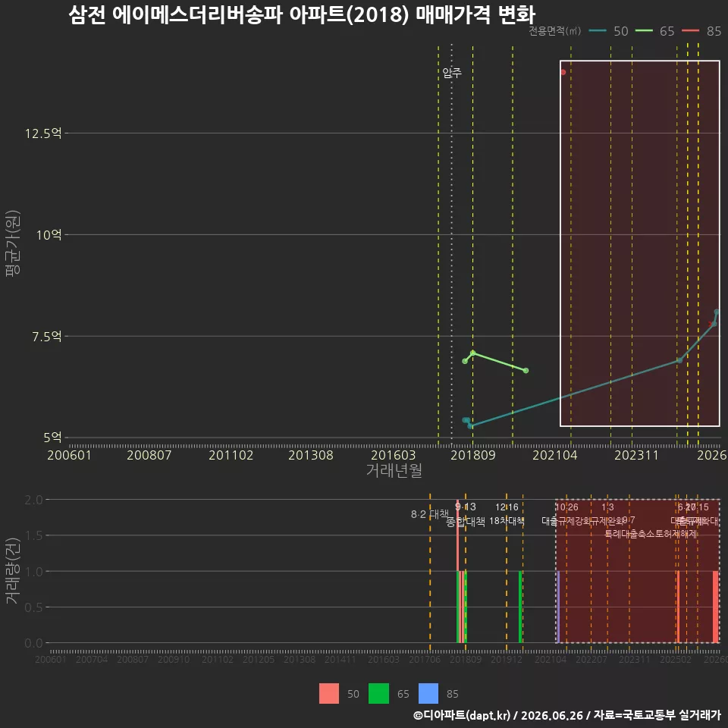
Task: Click the 10·26 policy date label
Action: pos(567,507)
